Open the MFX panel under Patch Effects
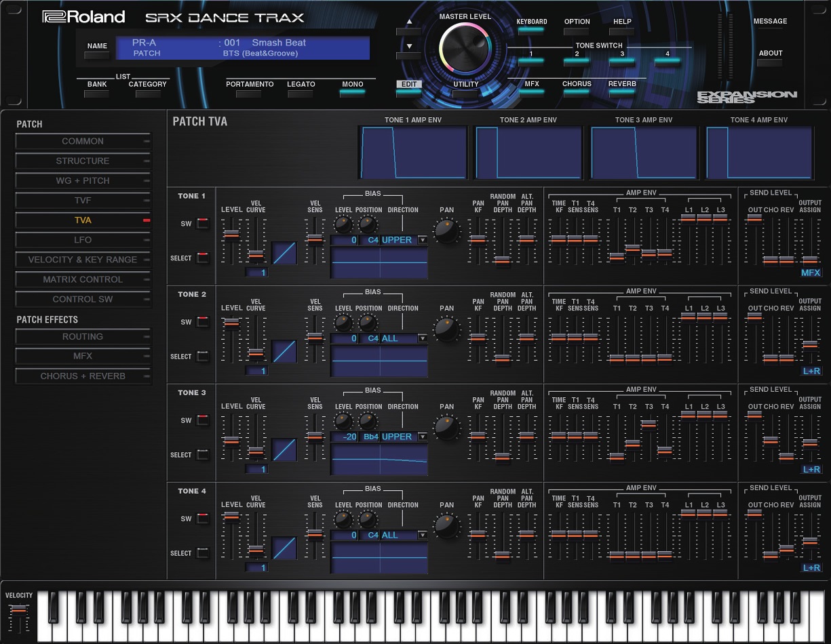This screenshot has width=831, height=644. [83, 356]
